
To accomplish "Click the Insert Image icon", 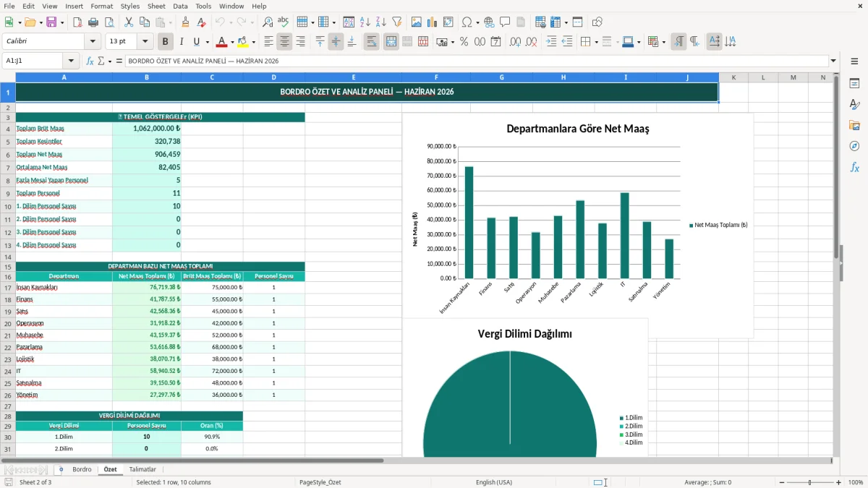I will coord(417,22).
